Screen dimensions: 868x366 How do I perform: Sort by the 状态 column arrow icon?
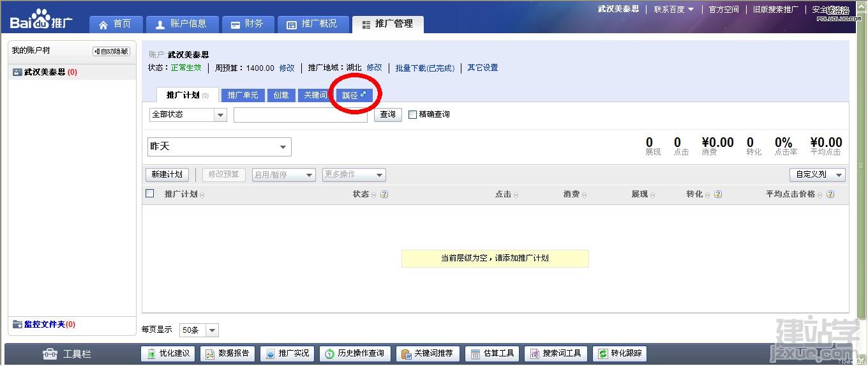374,195
